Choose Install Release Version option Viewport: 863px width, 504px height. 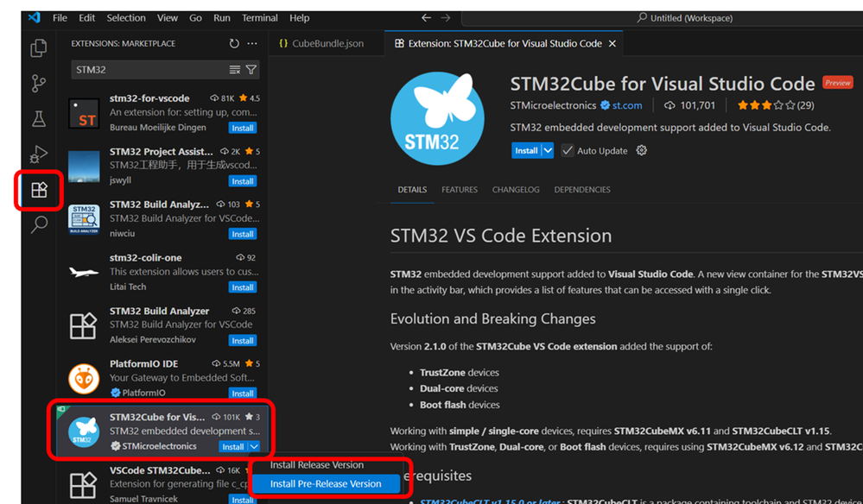(x=327, y=465)
